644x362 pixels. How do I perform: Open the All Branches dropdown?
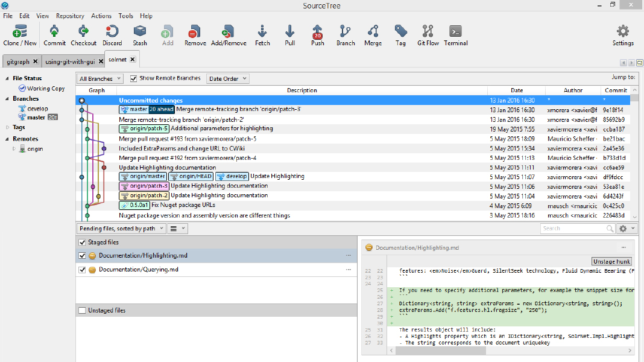[x=100, y=78]
